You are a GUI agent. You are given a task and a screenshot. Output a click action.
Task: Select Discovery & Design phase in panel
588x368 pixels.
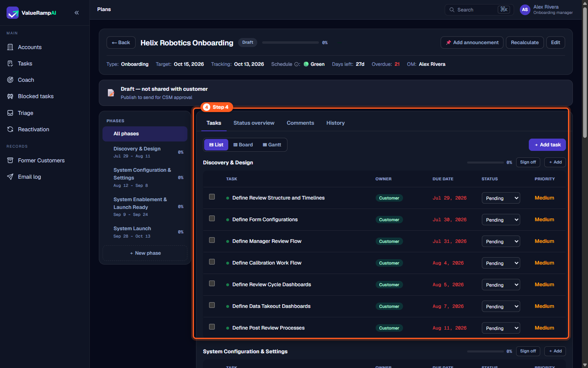[x=145, y=152]
